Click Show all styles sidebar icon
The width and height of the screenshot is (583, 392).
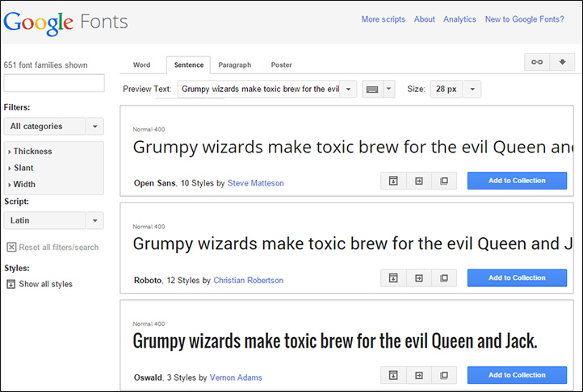(x=11, y=284)
